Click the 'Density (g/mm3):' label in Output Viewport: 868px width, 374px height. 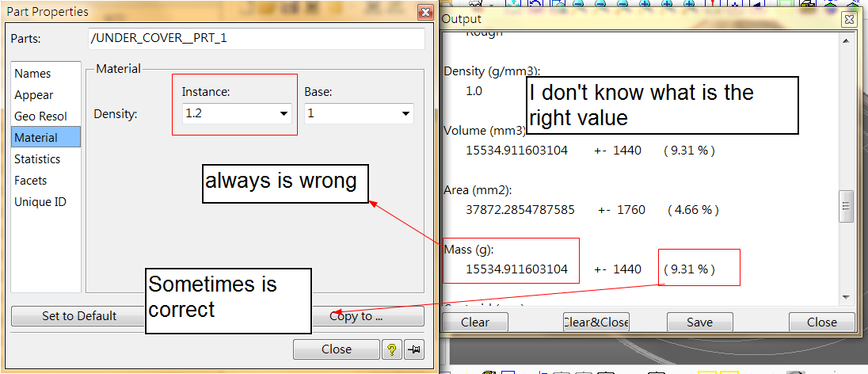492,71
